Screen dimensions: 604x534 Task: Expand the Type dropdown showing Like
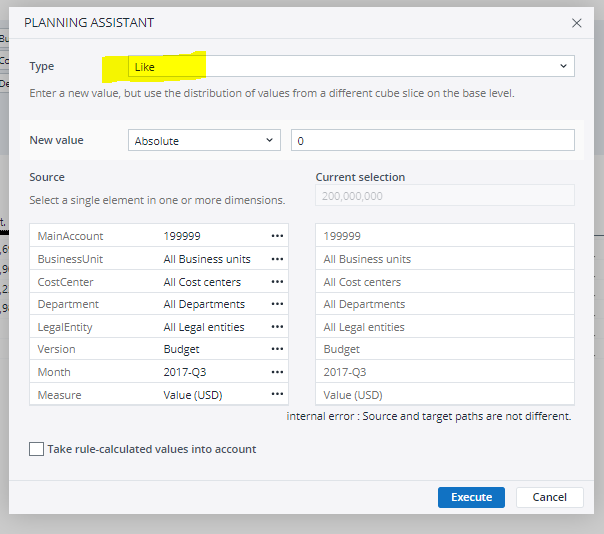click(x=350, y=67)
